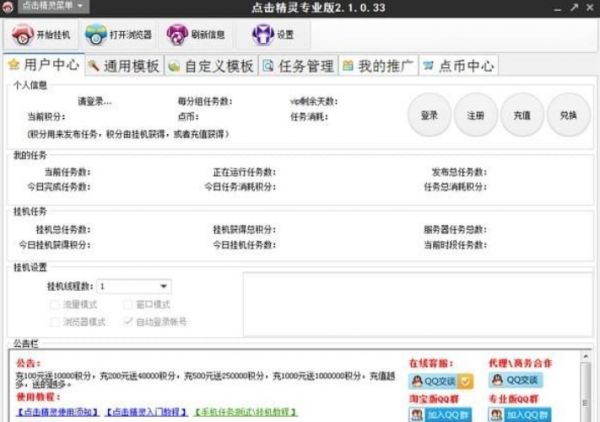Click inside the empty log box beside 挂机设置
Screen dimensions: 600x422
click(x=418, y=305)
